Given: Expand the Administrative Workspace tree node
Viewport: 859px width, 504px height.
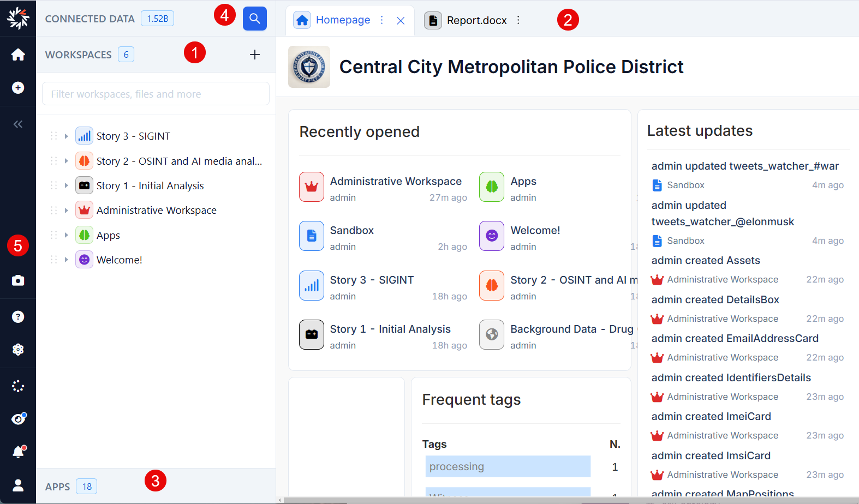Looking at the screenshot, I should pyautogui.click(x=66, y=211).
